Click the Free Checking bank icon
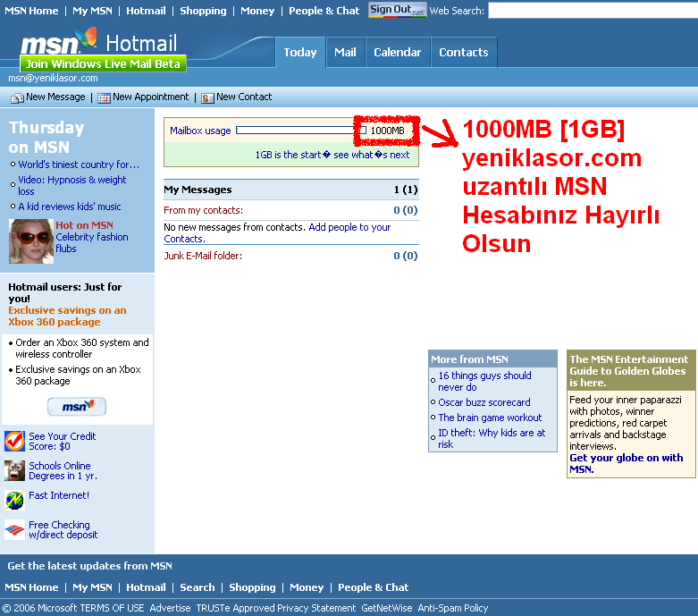This screenshot has width=698, height=616. click(14, 530)
